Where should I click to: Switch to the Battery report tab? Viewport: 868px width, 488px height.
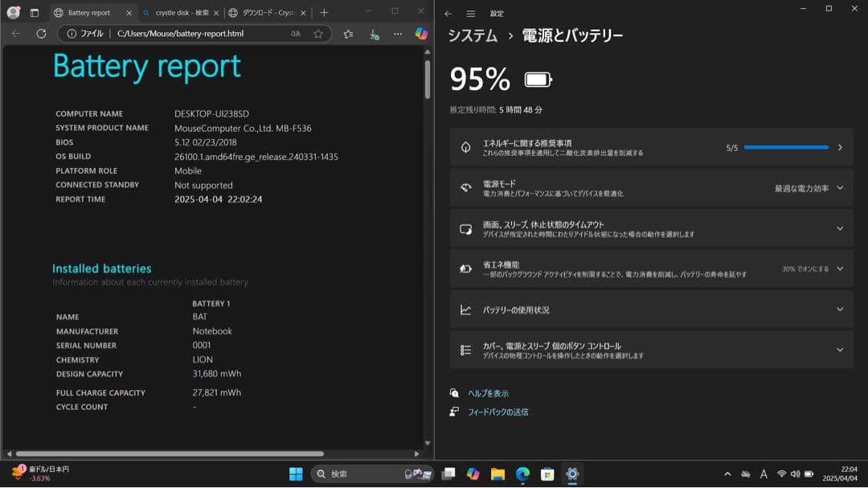click(x=88, y=13)
